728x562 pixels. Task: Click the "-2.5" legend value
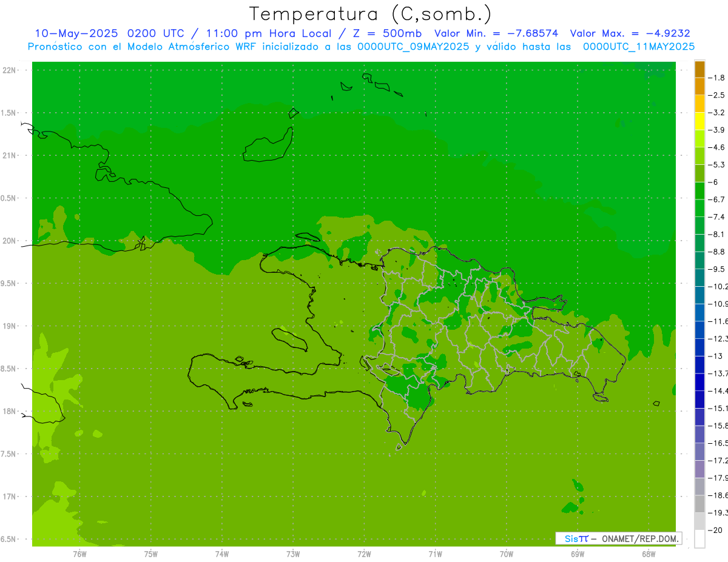716,95
